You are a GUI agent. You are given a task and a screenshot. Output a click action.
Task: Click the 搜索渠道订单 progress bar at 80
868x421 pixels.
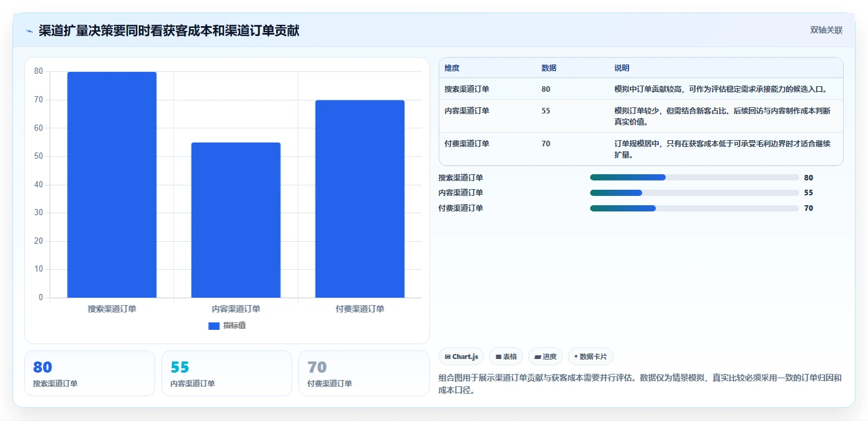click(694, 177)
